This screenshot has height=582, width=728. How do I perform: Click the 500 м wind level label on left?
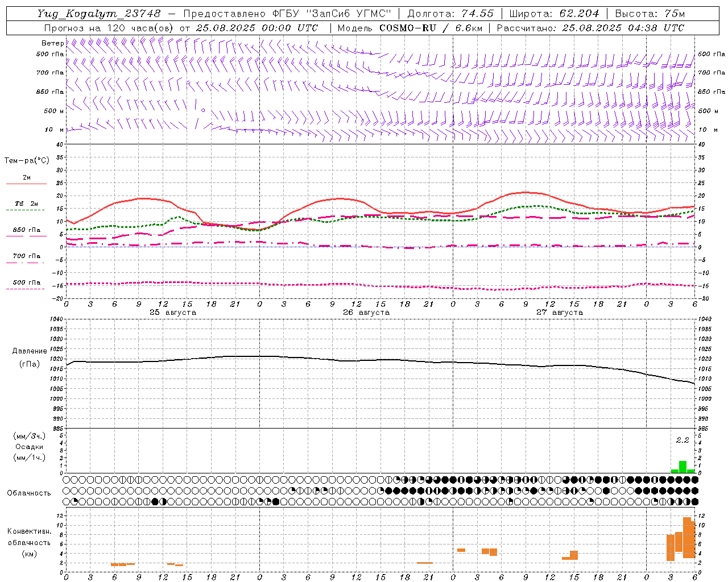pyautogui.click(x=54, y=111)
